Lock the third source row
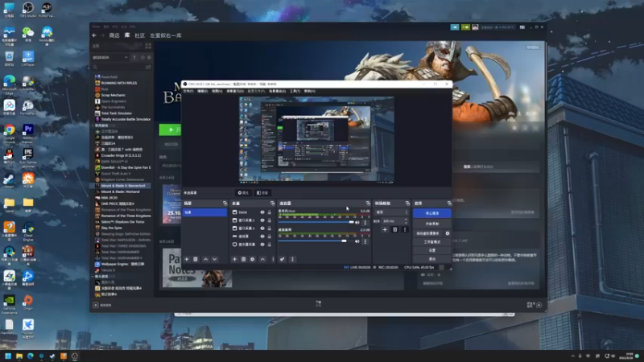The width and height of the screenshot is (644, 362). tap(270, 228)
